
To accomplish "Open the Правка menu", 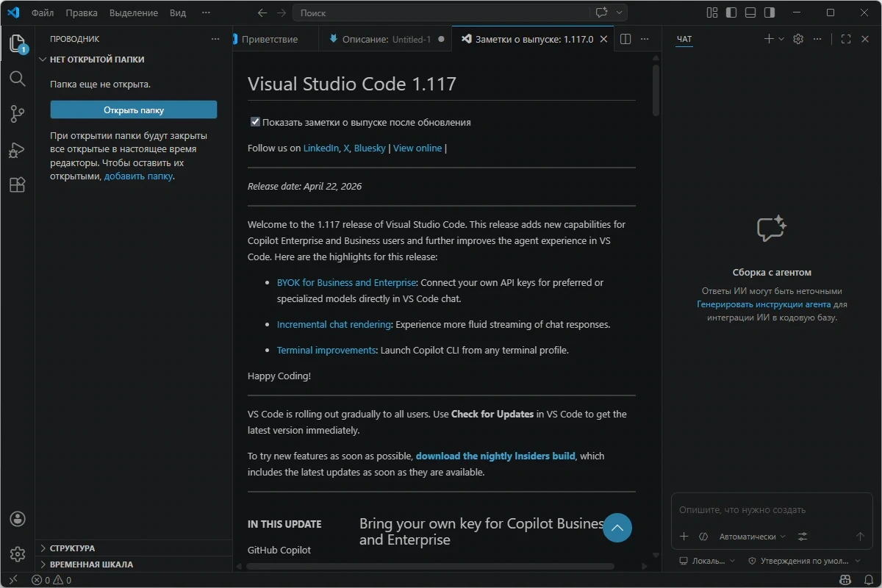I will (x=82, y=12).
